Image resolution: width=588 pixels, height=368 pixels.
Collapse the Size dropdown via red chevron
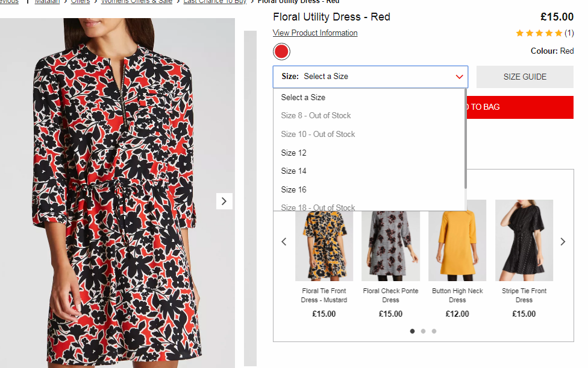(459, 77)
